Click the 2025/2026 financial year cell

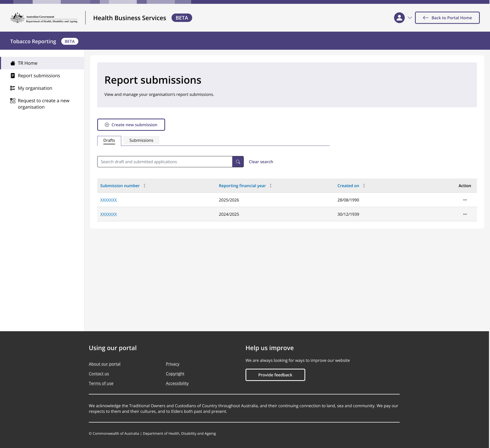[229, 200]
